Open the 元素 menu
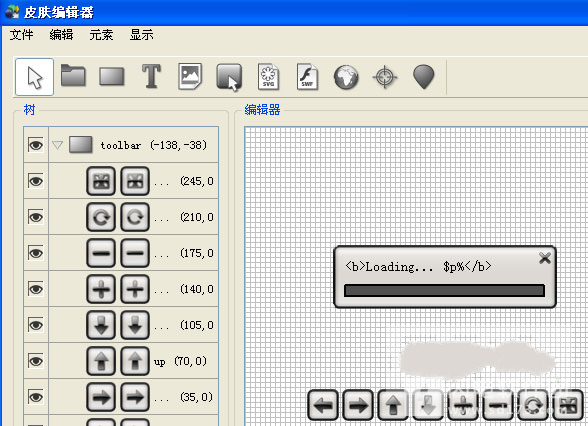Screen dimensions: 588x426 [x=101, y=35]
